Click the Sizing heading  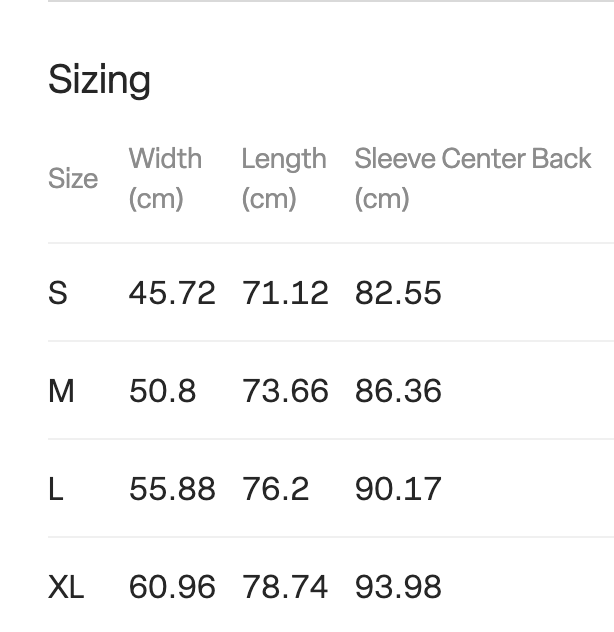[x=99, y=80]
